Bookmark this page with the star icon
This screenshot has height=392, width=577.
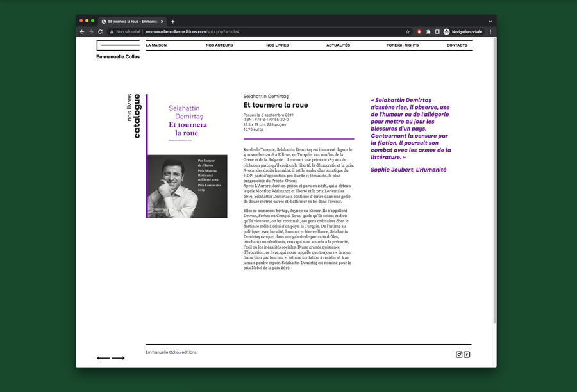[x=408, y=31]
